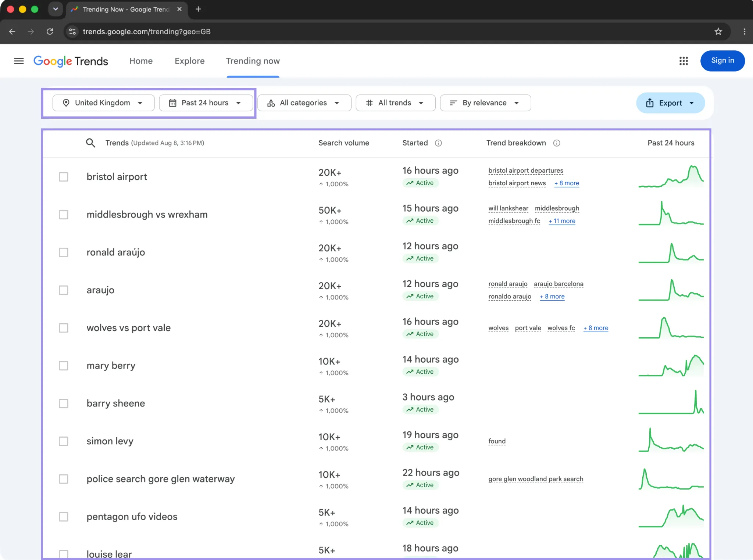Check the mary berry row

(64, 366)
